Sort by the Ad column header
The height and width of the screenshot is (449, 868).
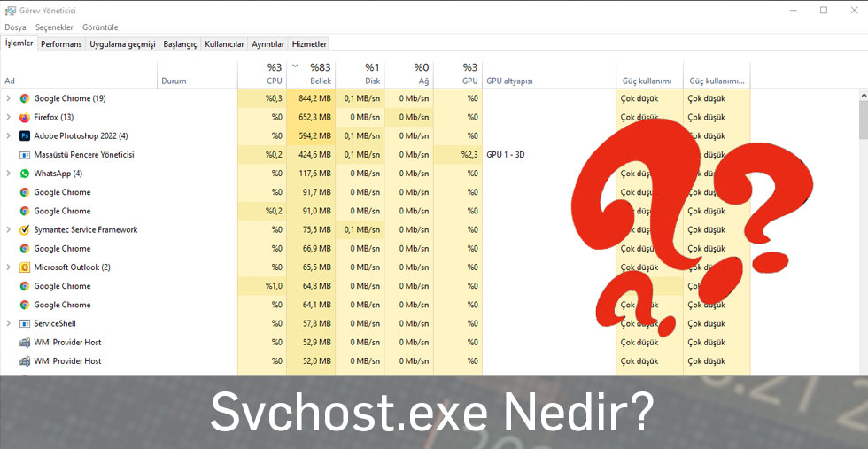tap(79, 74)
